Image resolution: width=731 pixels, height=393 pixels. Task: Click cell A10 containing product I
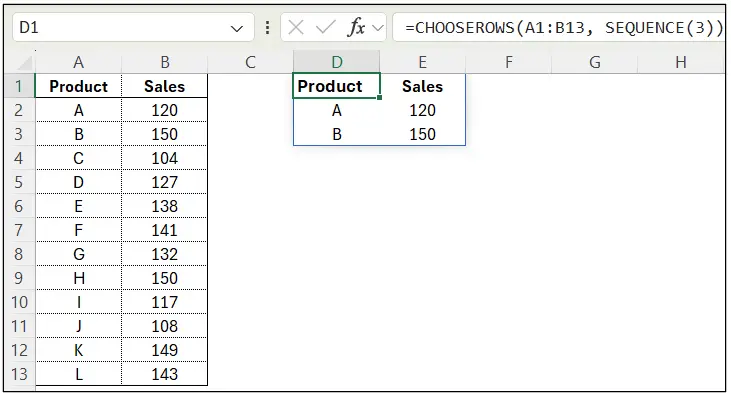click(78, 302)
